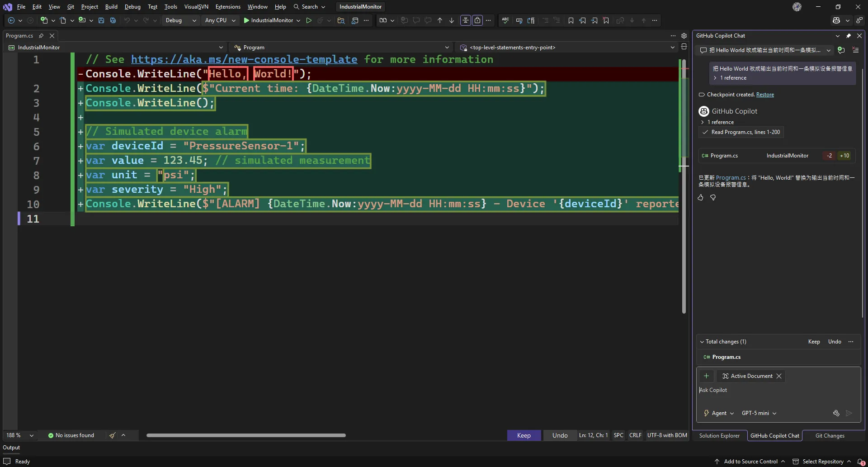This screenshot has width=868, height=467.
Task: Click the Copilot tools icon beside send
Action: coord(836,413)
